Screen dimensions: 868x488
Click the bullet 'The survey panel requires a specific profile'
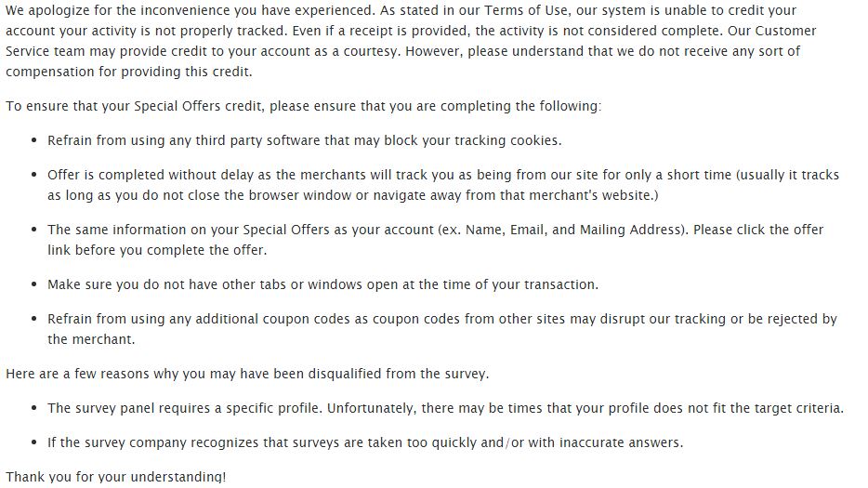(446, 408)
